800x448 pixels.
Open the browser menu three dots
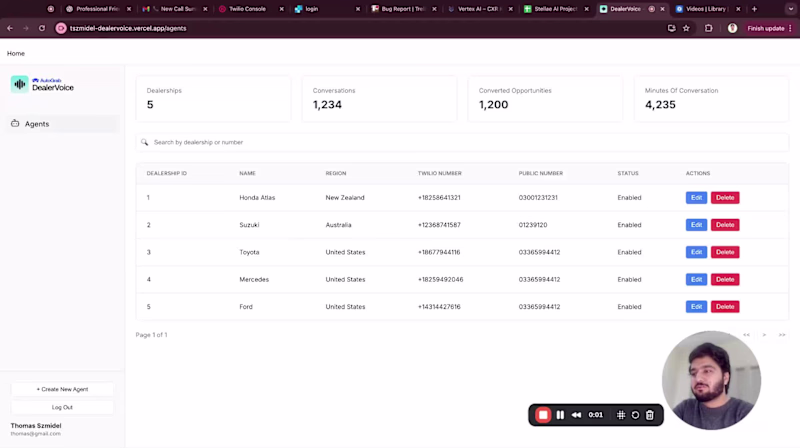click(791, 29)
